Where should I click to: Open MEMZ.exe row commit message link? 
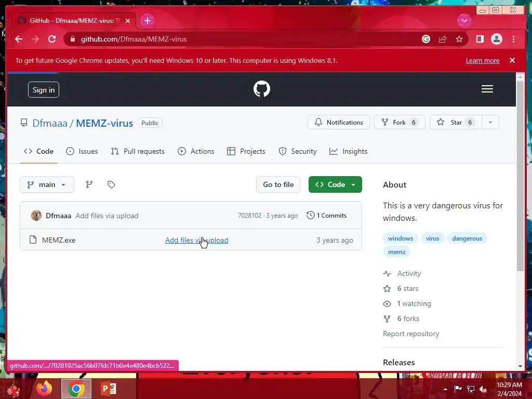pyautogui.click(x=196, y=240)
